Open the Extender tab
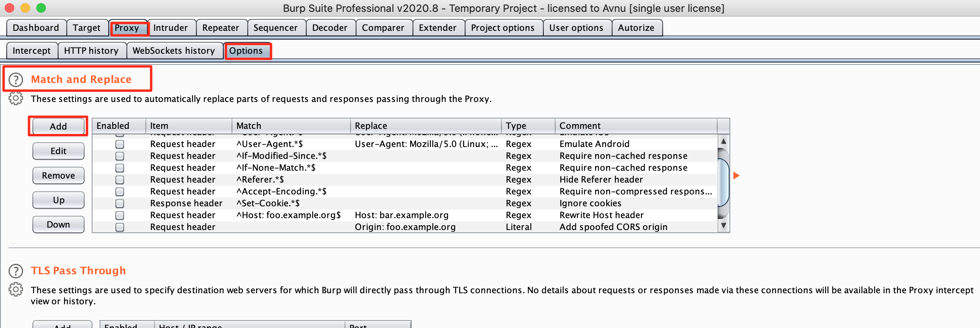980x328 pixels. 438,28
